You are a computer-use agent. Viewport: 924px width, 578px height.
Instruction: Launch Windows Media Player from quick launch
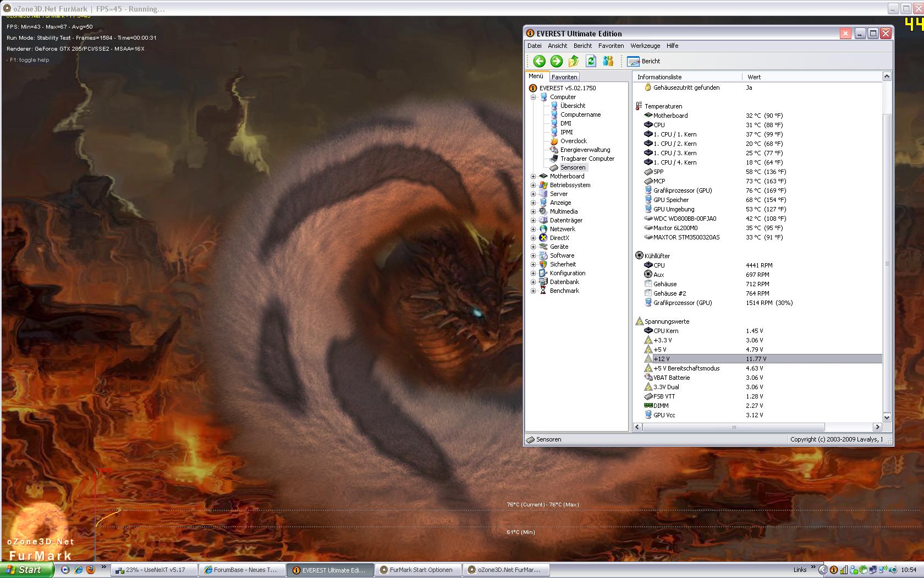point(65,570)
